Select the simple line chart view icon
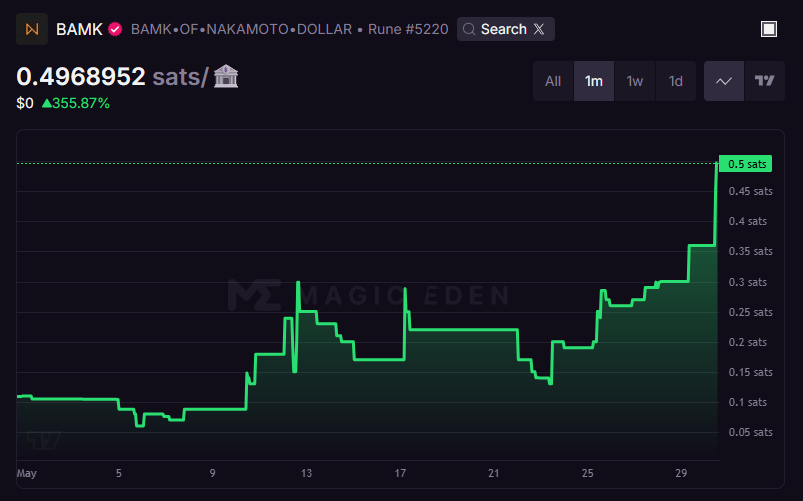Viewport: 803px width, 501px height. (x=724, y=81)
